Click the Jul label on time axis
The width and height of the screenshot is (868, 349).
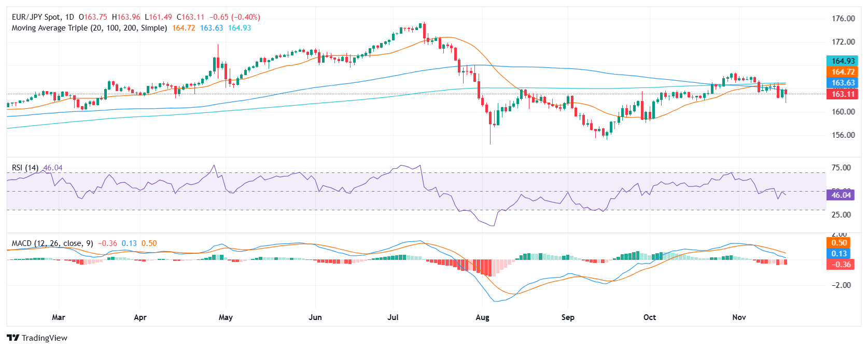point(393,317)
